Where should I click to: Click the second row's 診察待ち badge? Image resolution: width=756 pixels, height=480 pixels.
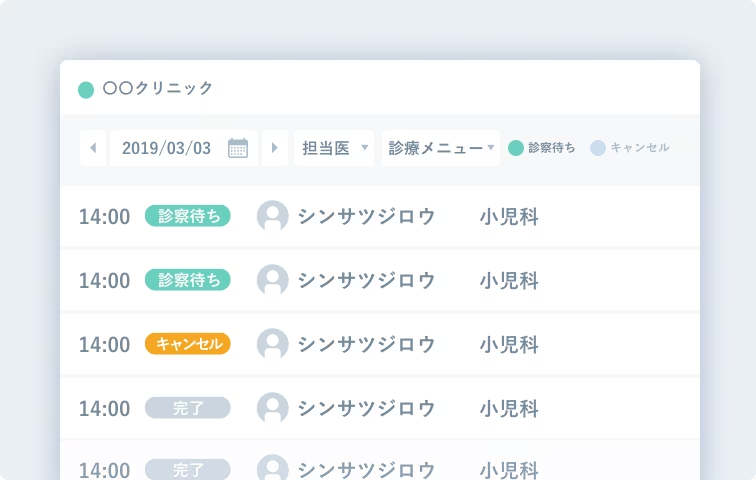coord(188,280)
